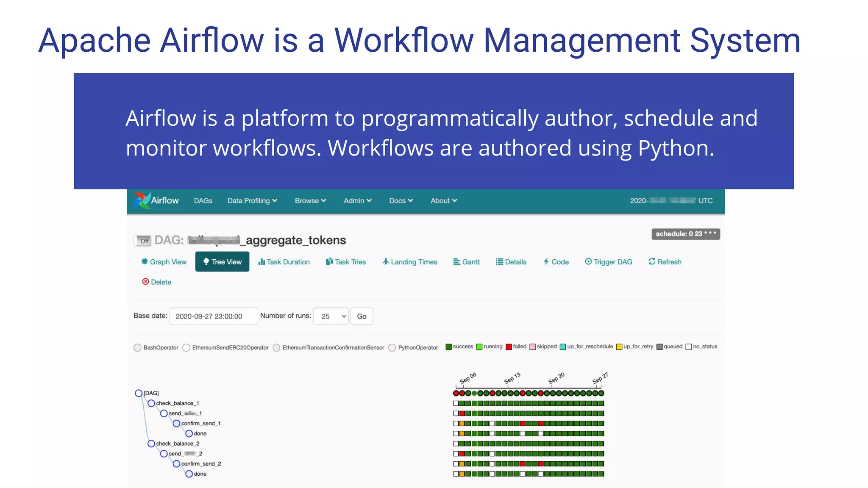Click the Base date input field
The image size is (868, 488).
pyautogui.click(x=214, y=316)
